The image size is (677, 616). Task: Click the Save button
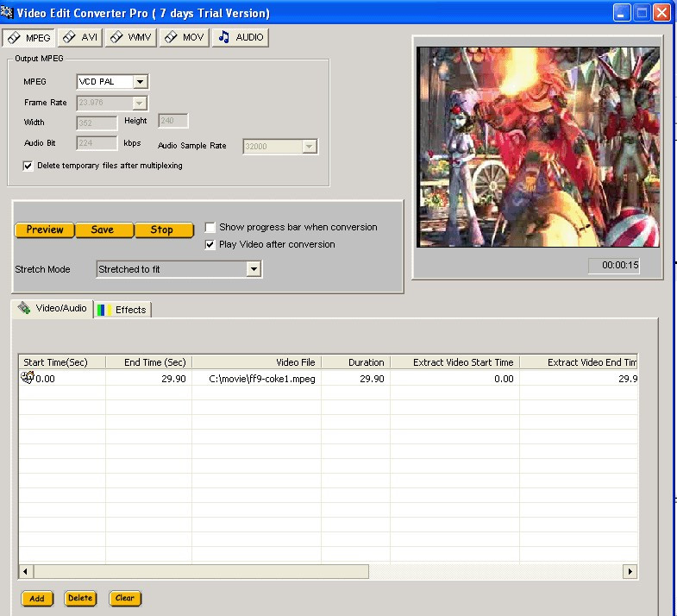[104, 229]
